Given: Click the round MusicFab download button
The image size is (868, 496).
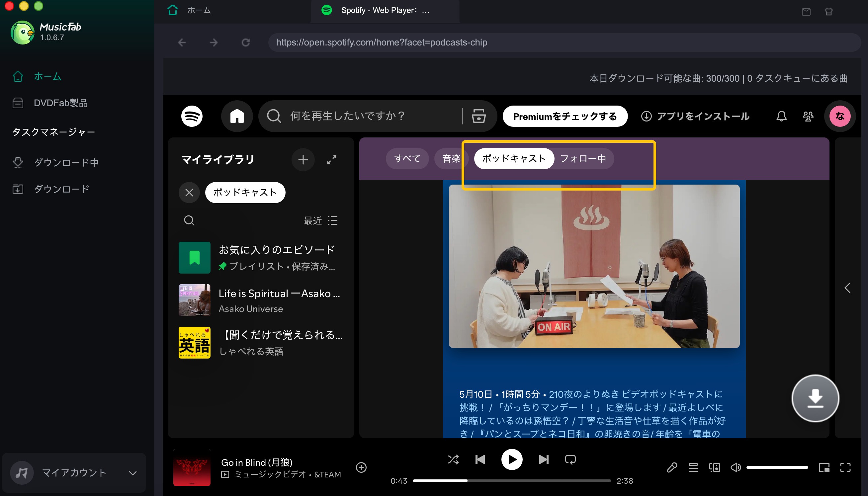Looking at the screenshot, I should point(815,399).
